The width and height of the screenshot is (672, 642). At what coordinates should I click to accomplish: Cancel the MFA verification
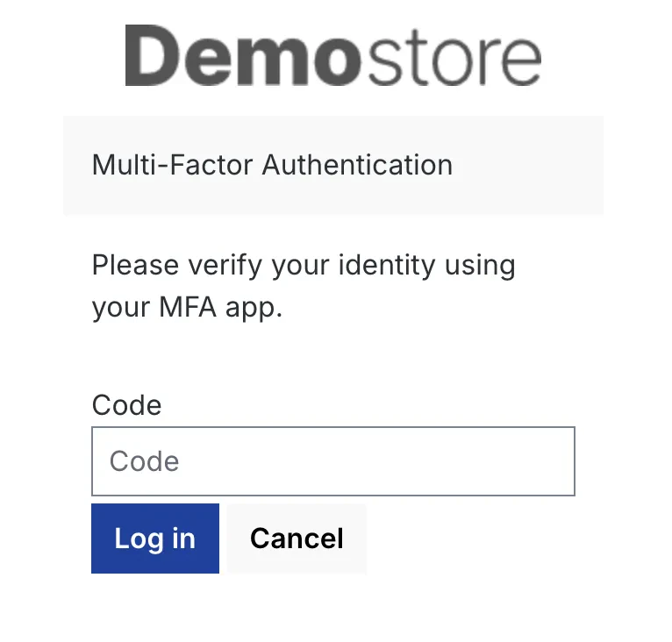pos(297,539)
